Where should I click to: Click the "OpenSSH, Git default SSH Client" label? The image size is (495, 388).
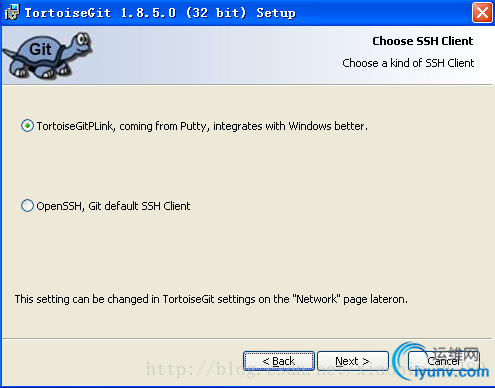(113, 206)
